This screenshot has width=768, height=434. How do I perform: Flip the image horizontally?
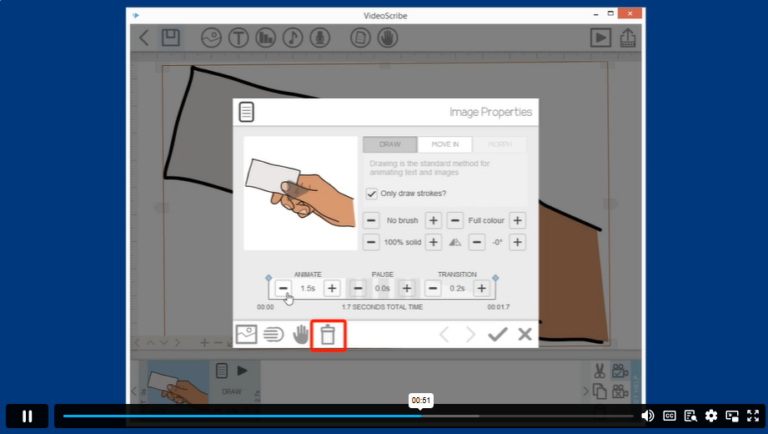[455, 242]
